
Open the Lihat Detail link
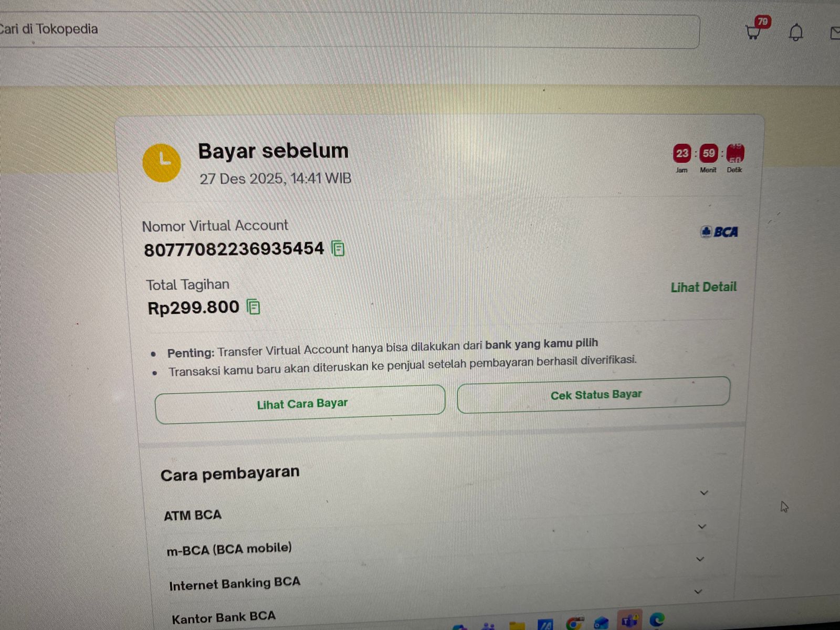(x=703, y=287)
